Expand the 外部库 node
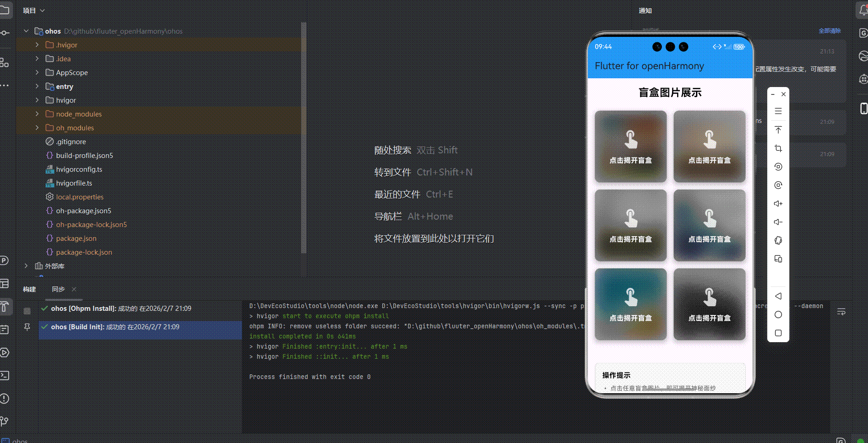Viewport: 868px width, 443px height. 26,266
